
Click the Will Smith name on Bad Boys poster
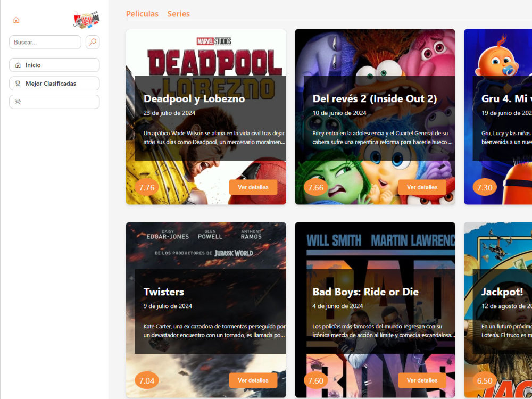pos(334,240)
